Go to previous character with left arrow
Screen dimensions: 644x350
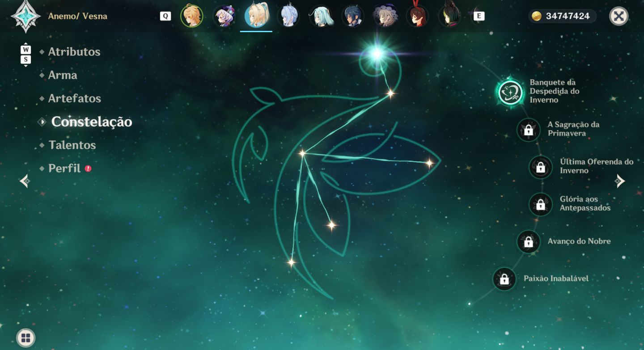(25, 181)
